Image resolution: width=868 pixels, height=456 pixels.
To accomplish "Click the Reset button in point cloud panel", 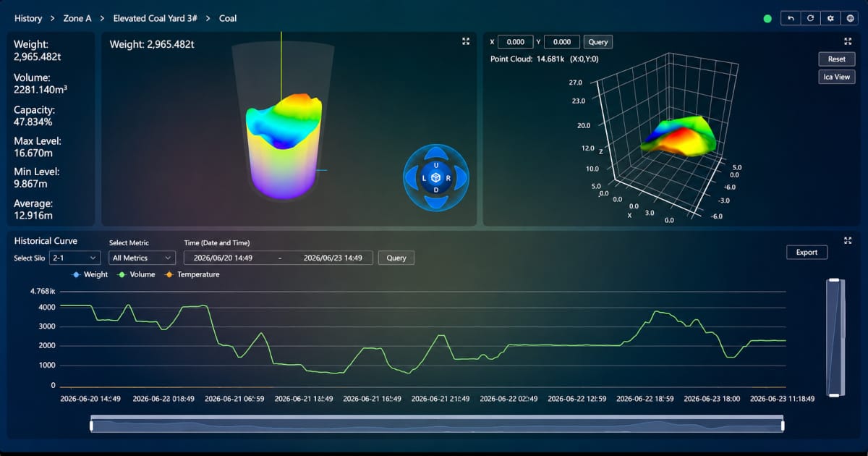I will (837, 59).
